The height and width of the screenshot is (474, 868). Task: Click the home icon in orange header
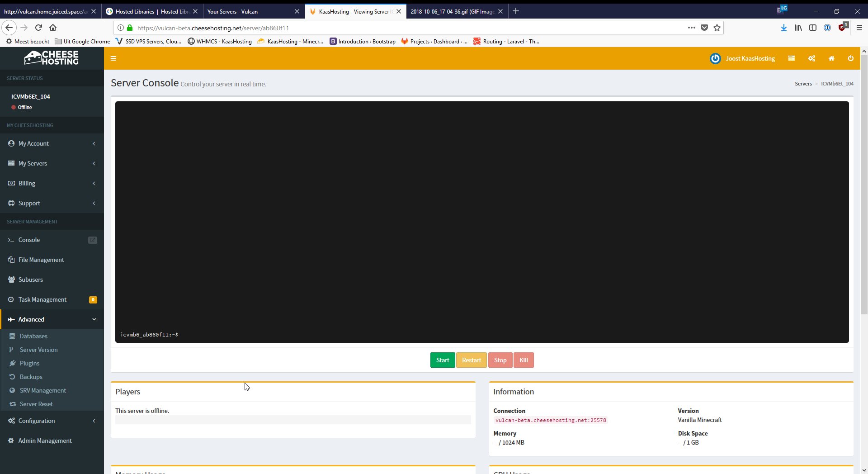[x=831, y=58]
